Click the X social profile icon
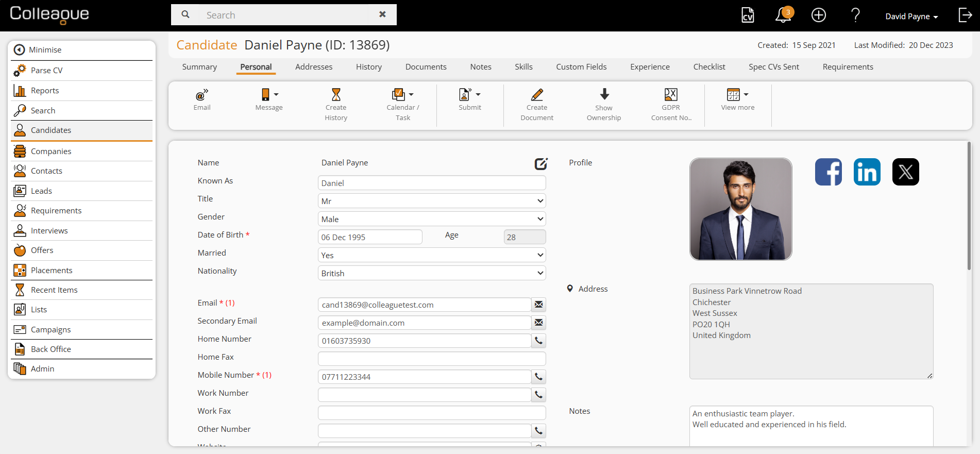The height and width of the screenshot is (454, 980). [x=905, y=172]
